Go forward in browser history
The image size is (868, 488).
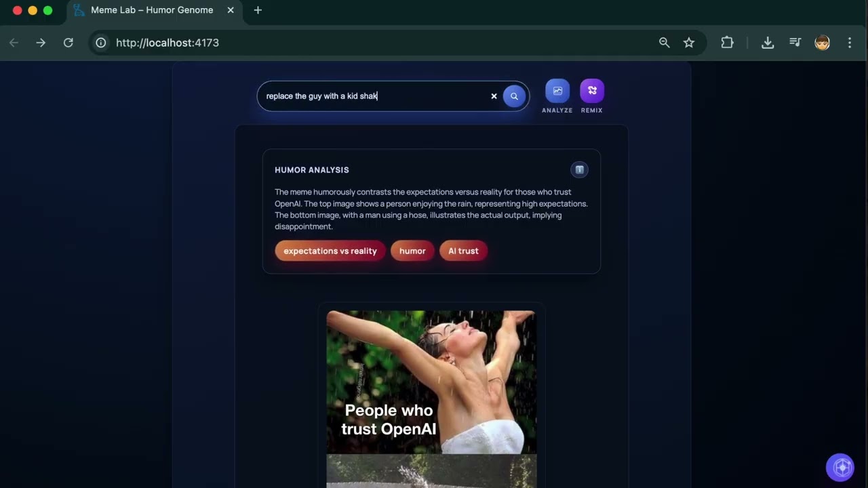pyautogui.click(x=41, y=43)
